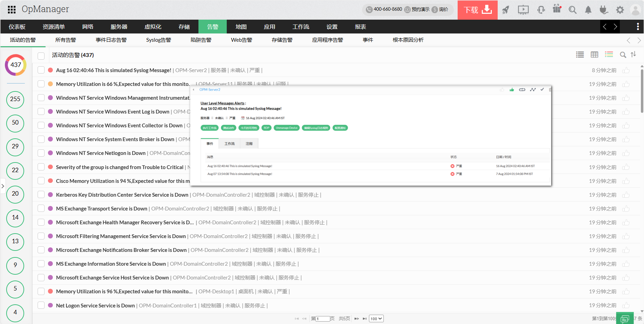Click the 437 total alarms severity donut
This screenshot has width=644, height=324.
coord(16,65)
